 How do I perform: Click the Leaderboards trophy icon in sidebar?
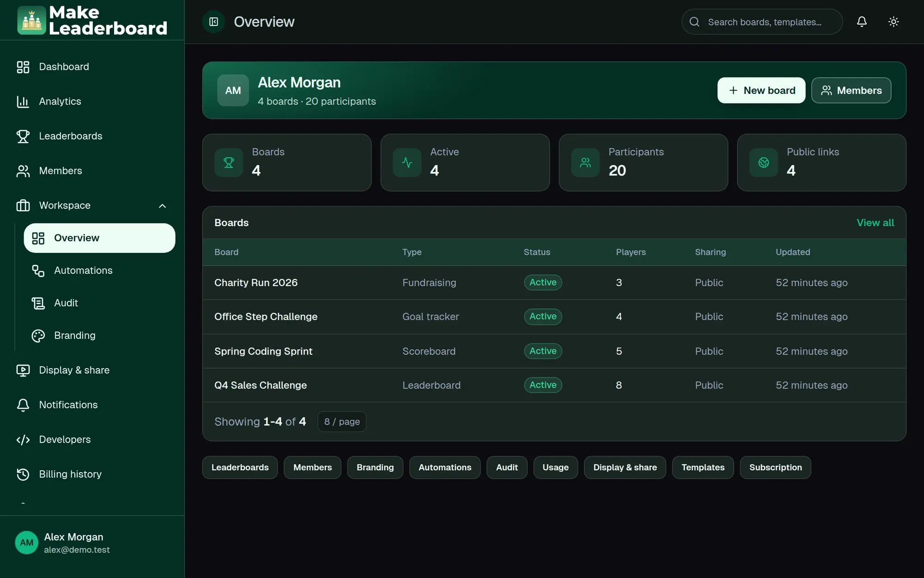coord(23,136)
